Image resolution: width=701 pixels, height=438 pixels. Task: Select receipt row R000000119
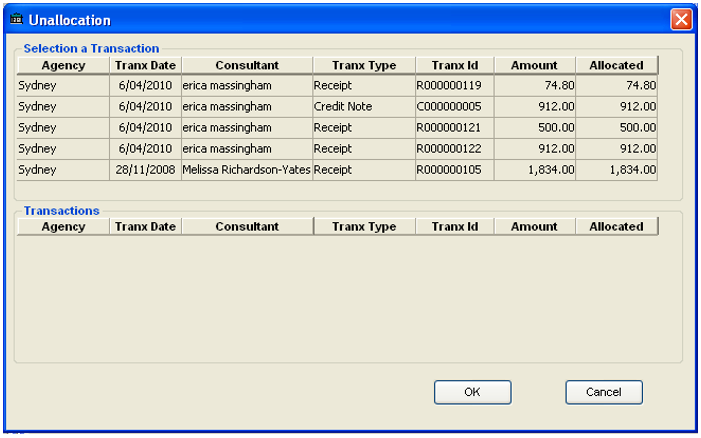(337, 85)
